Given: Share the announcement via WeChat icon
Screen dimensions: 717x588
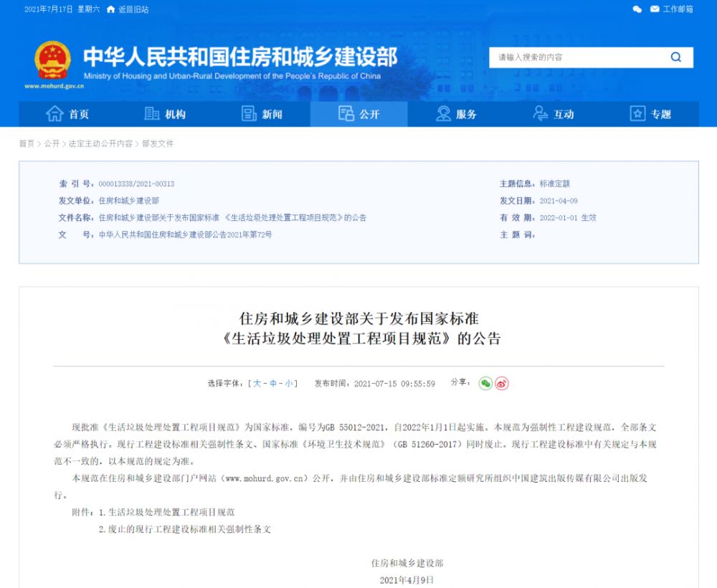Looking at the screenshot, I should click(485, 384).
